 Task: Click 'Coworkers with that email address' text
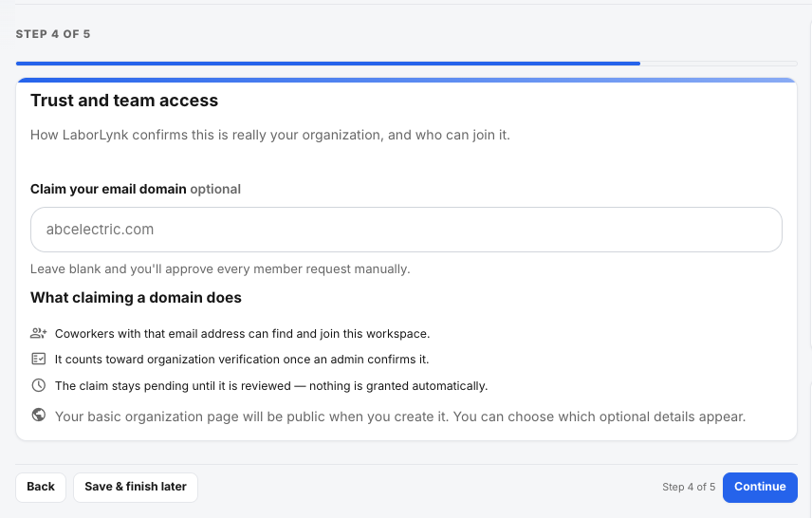(x=242, y=334)
